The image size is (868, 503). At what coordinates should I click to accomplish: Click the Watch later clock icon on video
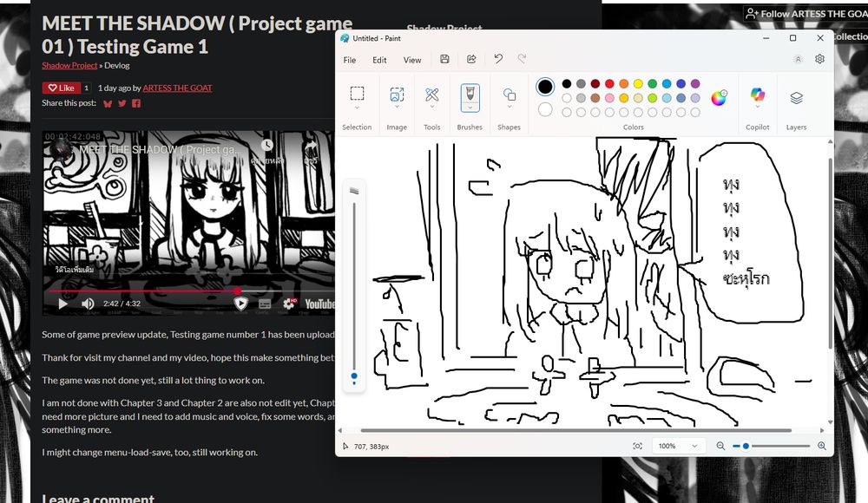[x=267, y=145]
